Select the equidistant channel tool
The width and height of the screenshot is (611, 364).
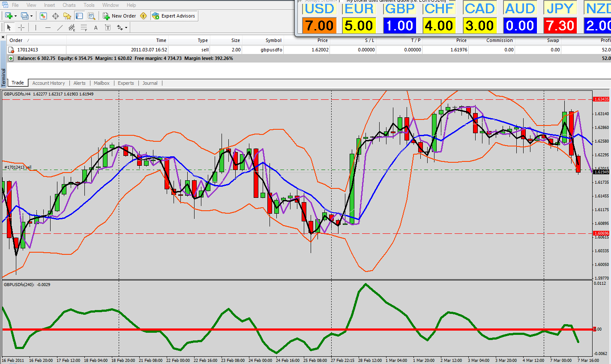coord(72,27)
